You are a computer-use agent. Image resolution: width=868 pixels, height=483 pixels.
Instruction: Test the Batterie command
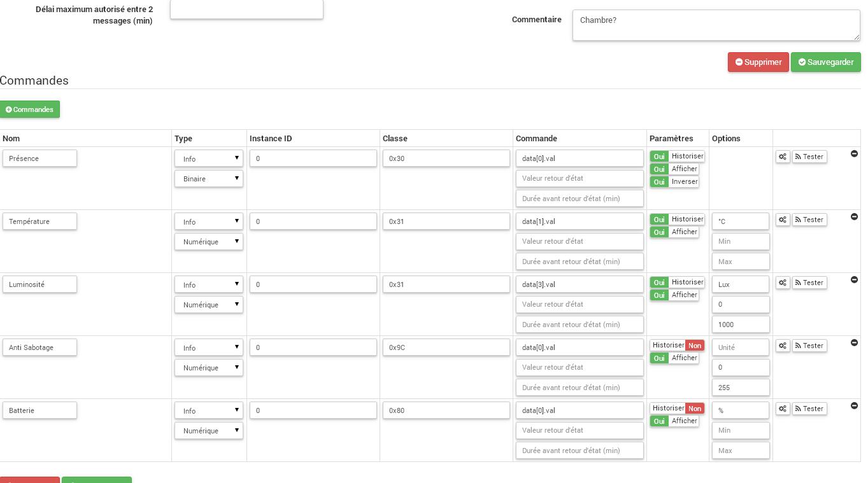coord(809,409)
